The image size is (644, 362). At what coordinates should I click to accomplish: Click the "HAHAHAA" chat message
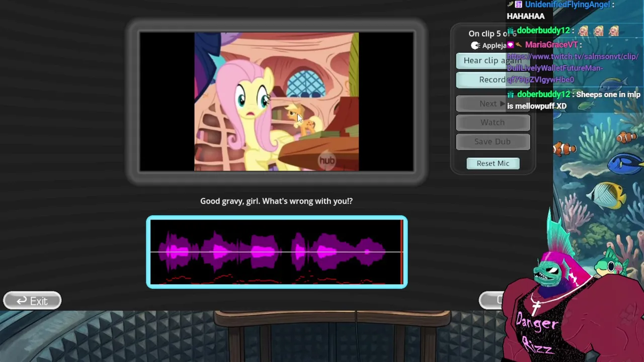click(x=526, y=16)
